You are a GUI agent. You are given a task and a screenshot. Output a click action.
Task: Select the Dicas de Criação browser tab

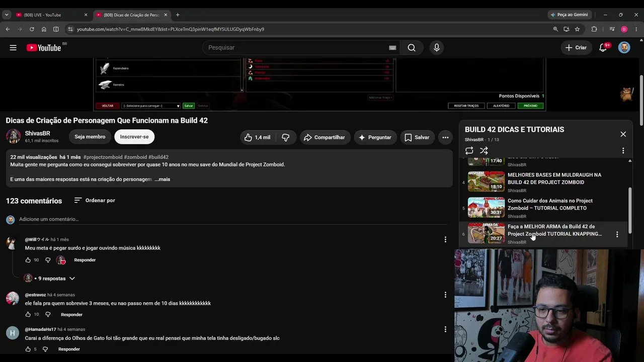point(131,15)
